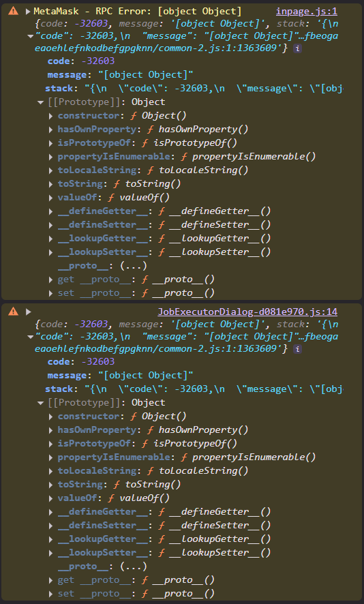Select the 'code: -32603' row in MetaMask warning
The image size is (364, 604).
click(x=81, y=61)
